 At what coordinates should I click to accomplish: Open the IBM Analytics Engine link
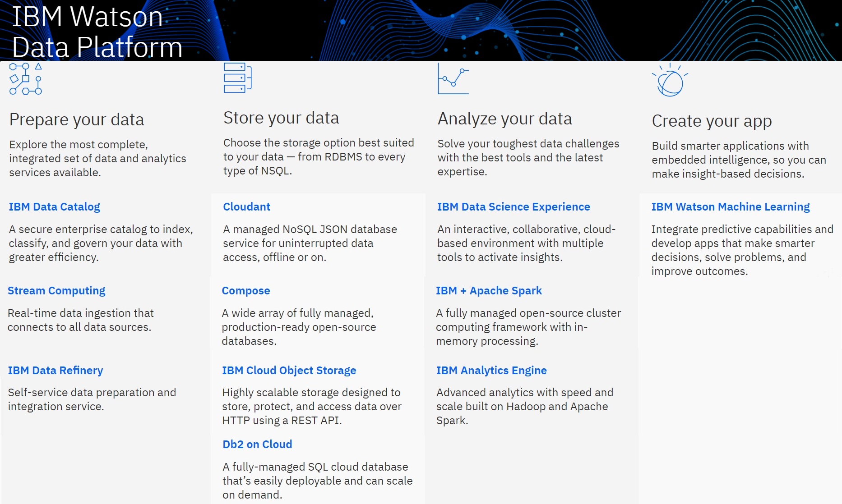[x=491, y=370]
